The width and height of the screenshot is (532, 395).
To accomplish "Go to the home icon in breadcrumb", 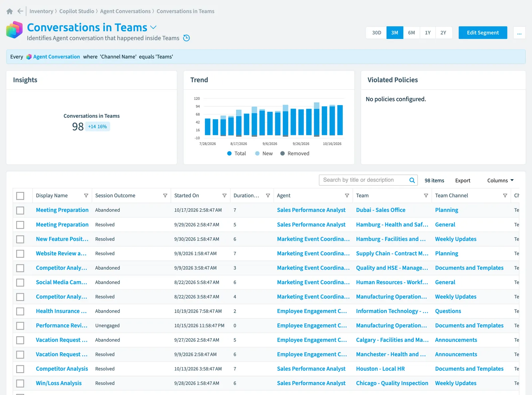I will coord(10,11).
